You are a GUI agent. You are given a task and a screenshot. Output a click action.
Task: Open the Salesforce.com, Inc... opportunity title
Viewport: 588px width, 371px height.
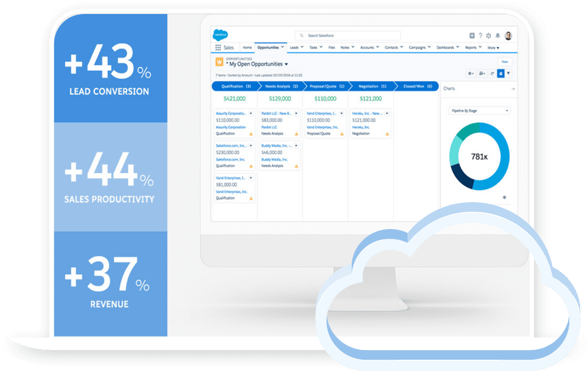click(x=231, y=146)
